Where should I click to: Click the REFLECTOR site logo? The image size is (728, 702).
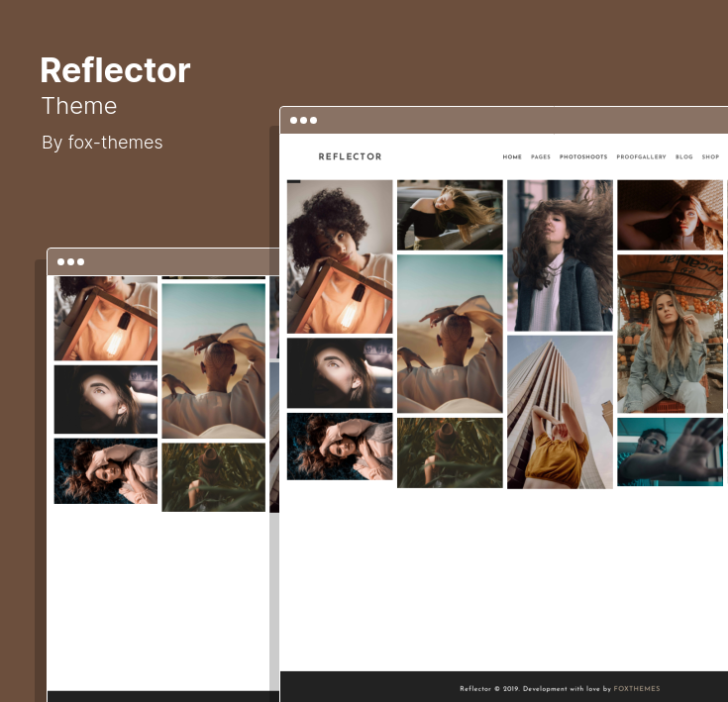[x=350, y=156]
